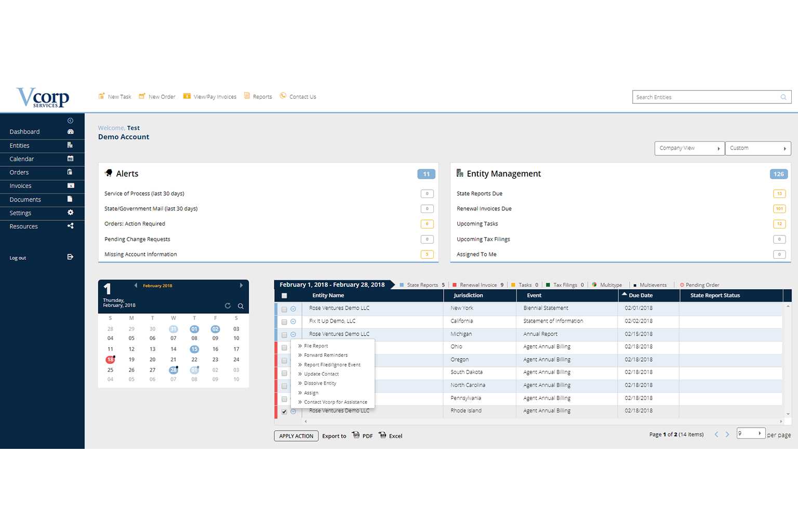This screenshot has height=532, width=798.
Task: Toggle the select-all checkbox in table header
Action: [x=284, y=296]
